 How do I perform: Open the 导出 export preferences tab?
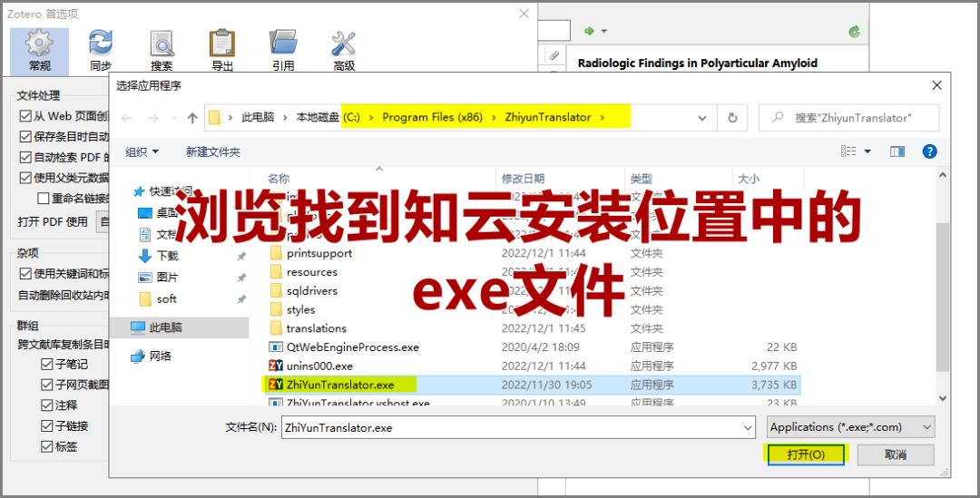coord(222,51)
